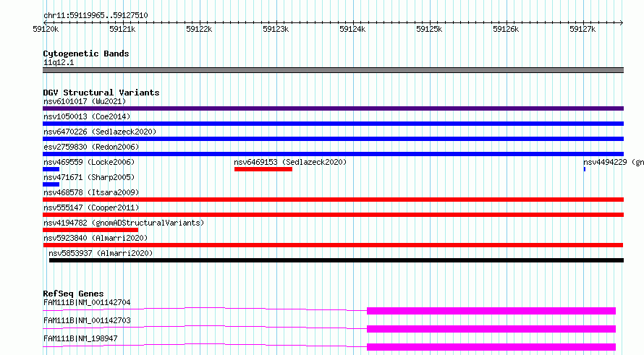Open gene FAM111B|NM_001142704 label

pyautogui.click(x=87, y=302)
